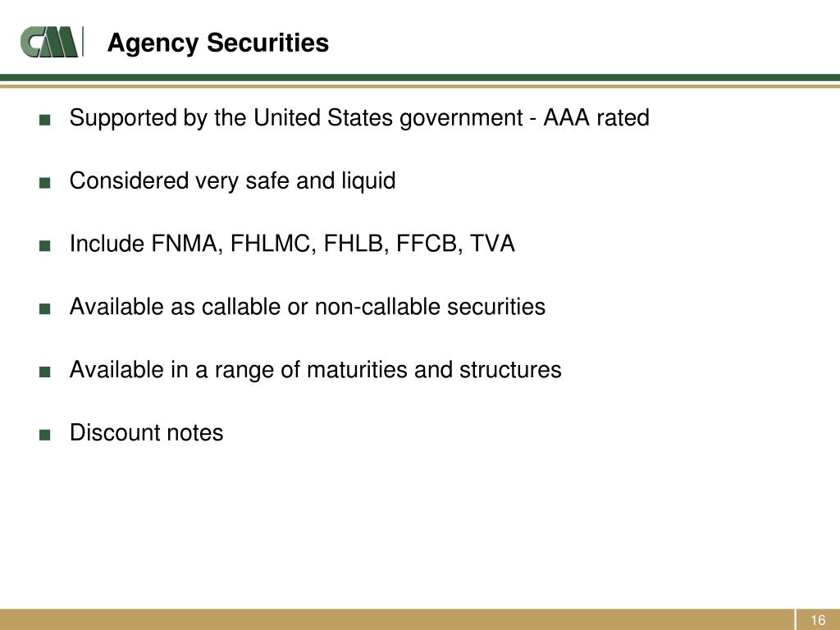Select the Agency Securities slide title

point(218,43)
